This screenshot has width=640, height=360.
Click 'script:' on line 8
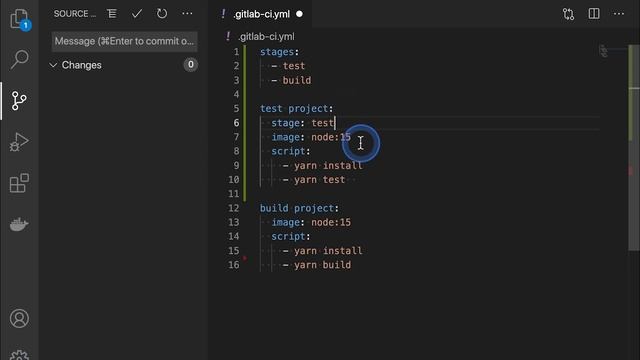291,151
